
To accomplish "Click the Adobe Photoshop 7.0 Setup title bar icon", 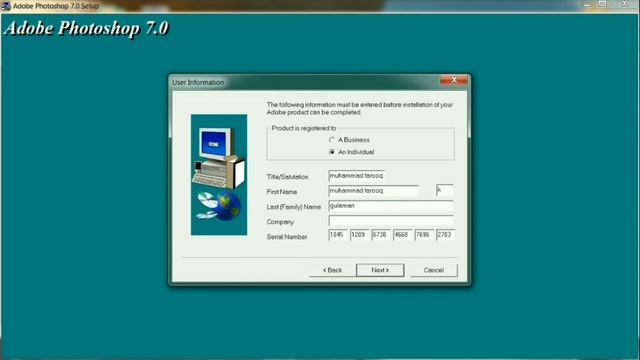I will pos(6,6).
